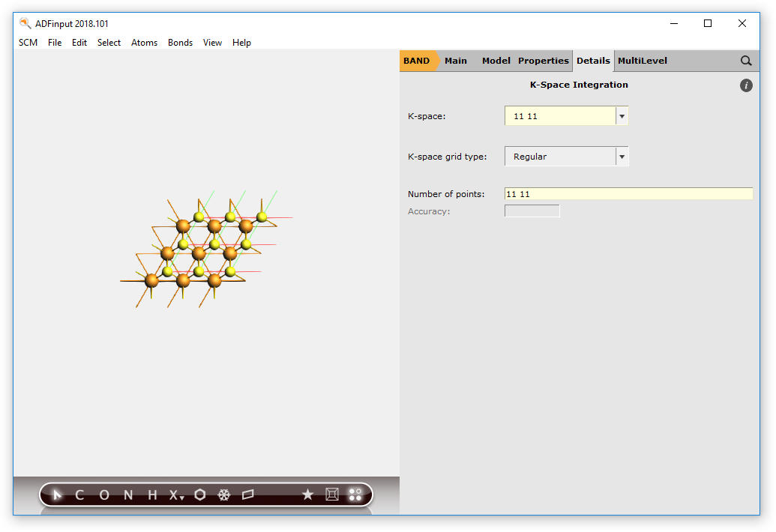Switch to the MultiLevel tab
The height and width of the screenshot is (532, 776).
click(643, 61)
